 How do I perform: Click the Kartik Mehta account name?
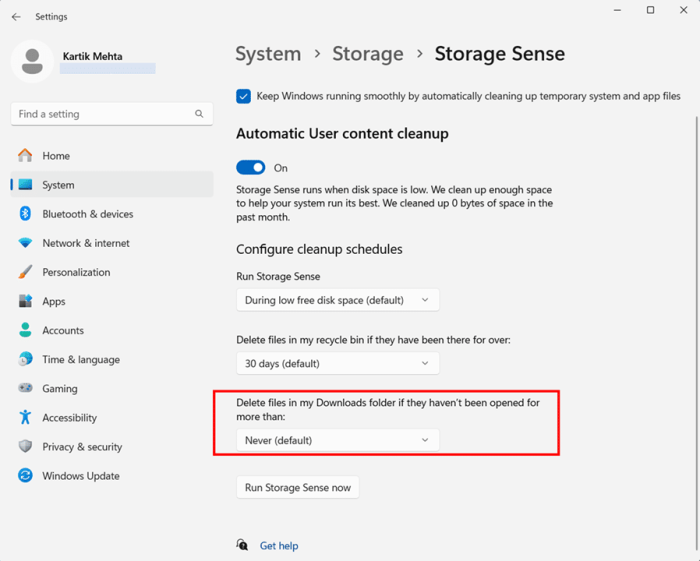click(x=92, y=56)
